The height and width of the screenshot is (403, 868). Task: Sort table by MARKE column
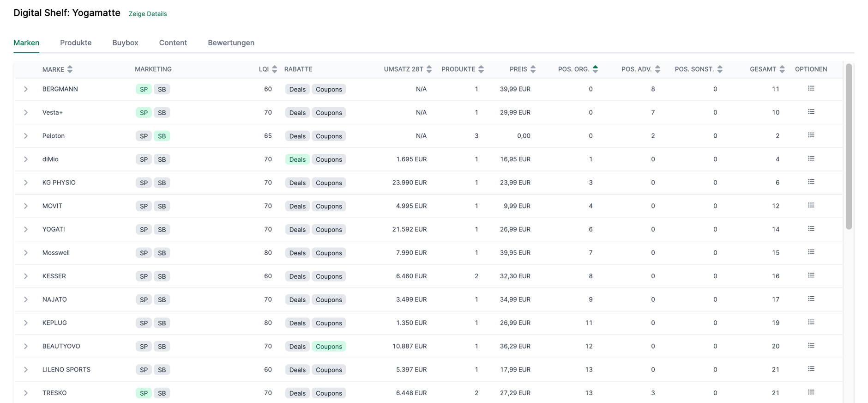[70, 69]
